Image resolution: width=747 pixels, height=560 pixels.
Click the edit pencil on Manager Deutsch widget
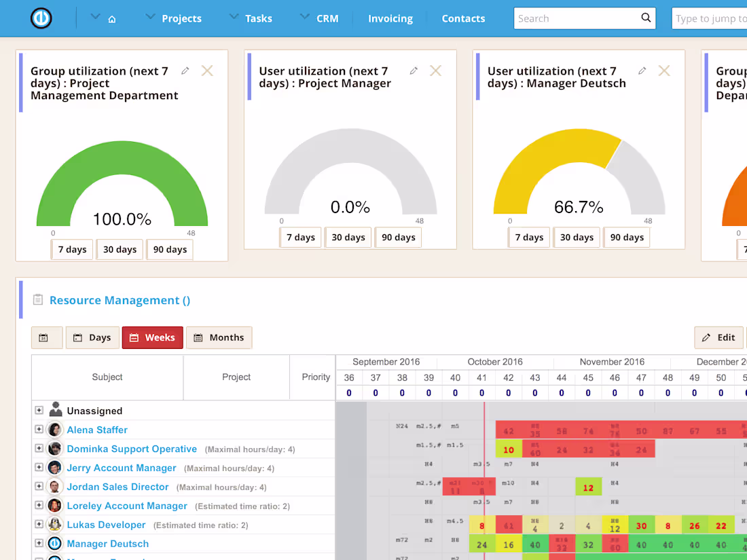point(642,70)
